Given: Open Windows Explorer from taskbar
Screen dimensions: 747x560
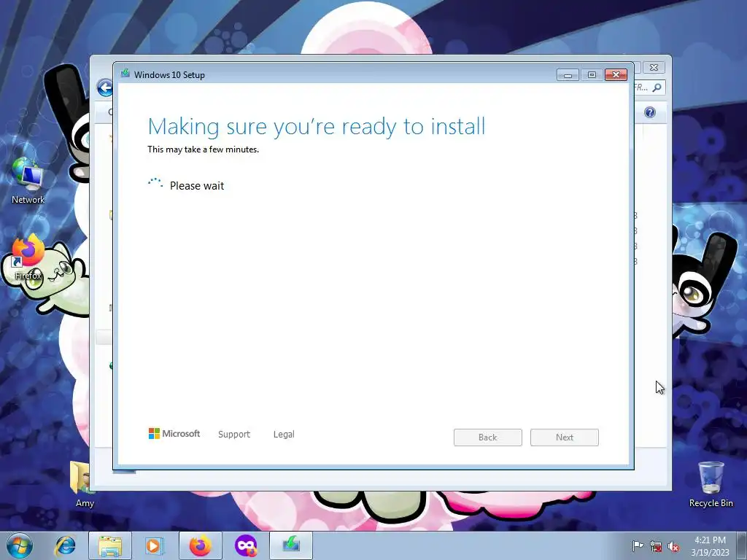Looking at the screenshot, I should click(x=110, y=545).
